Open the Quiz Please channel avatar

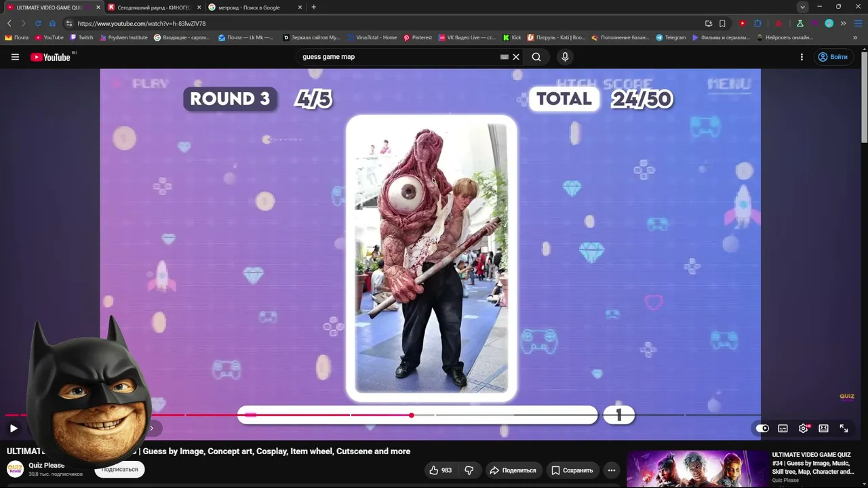click(15, 469)
